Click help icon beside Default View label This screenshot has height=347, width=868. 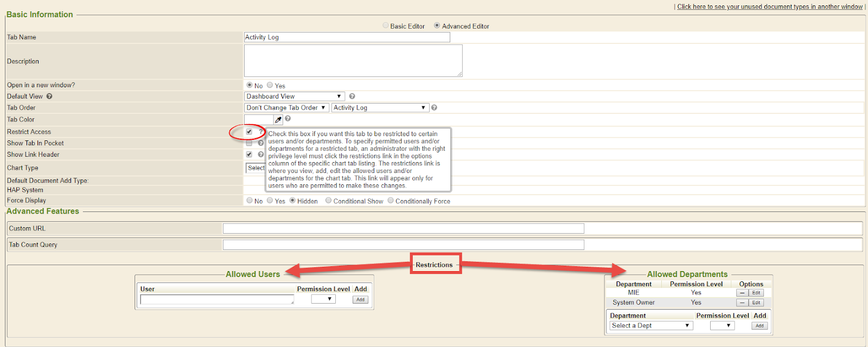coord(49,97)
